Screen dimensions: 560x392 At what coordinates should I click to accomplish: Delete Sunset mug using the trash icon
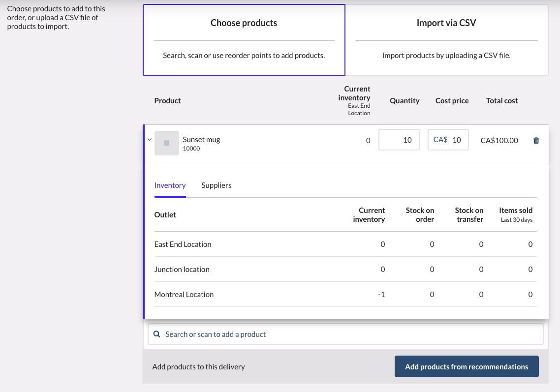pos(536,140)
